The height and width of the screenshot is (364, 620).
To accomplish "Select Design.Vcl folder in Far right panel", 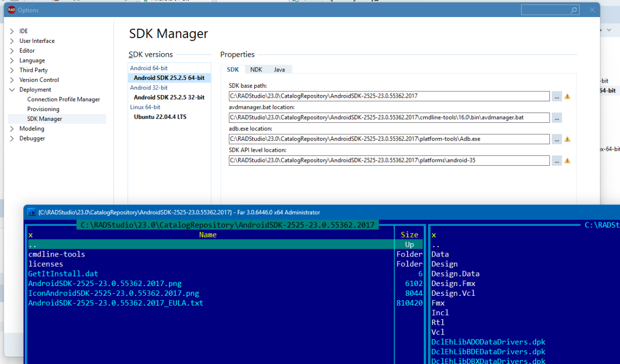I will 453,294.
